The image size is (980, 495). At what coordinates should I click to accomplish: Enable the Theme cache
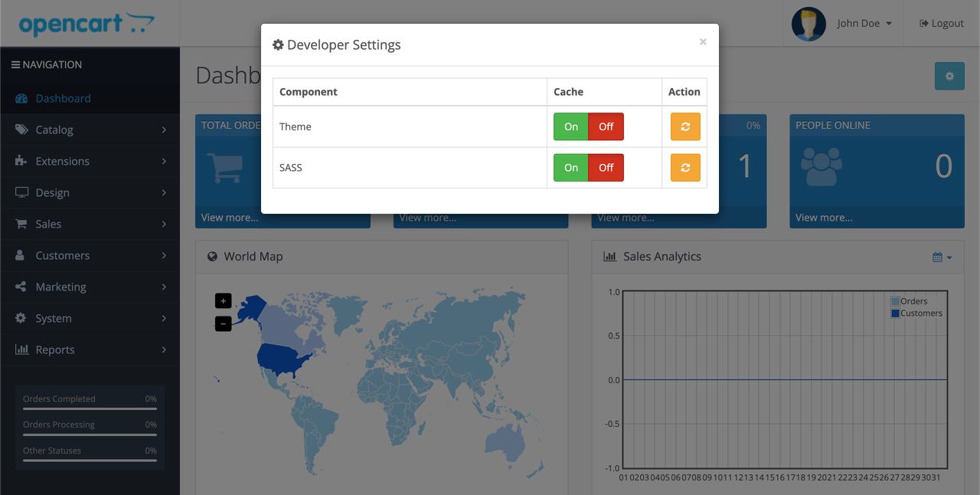570,126
